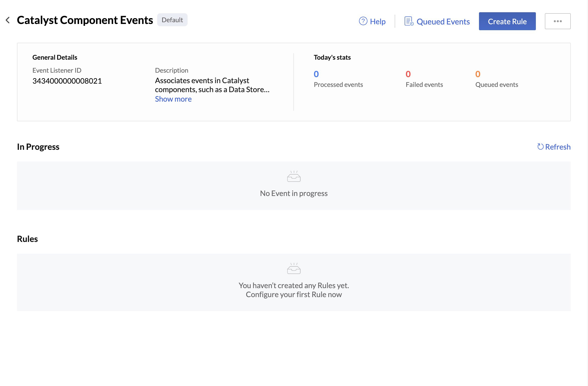Click the Today's stats heading

[x=332, y=57]
